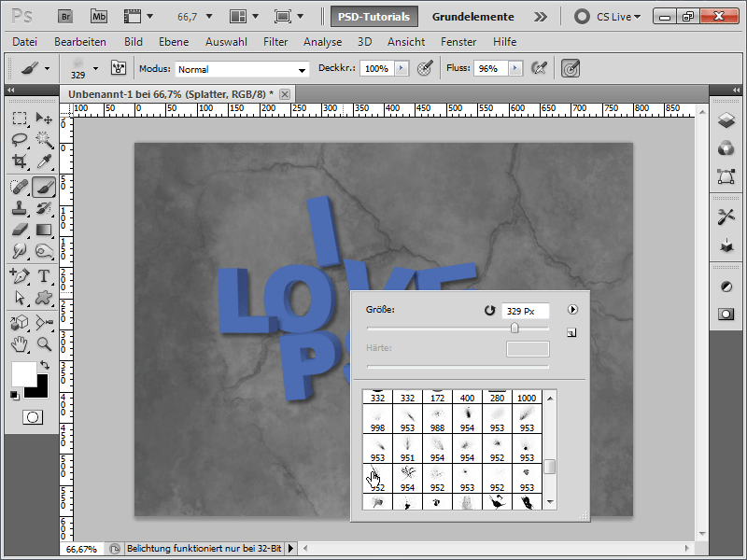Select the Brush tool in toolbox

[x=44, y=188]
